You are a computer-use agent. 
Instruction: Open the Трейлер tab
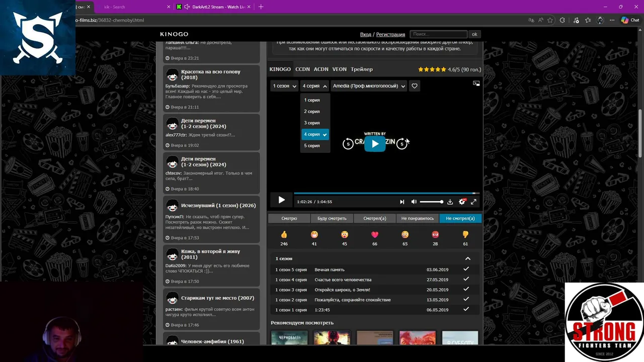click(x=362, y=69)
